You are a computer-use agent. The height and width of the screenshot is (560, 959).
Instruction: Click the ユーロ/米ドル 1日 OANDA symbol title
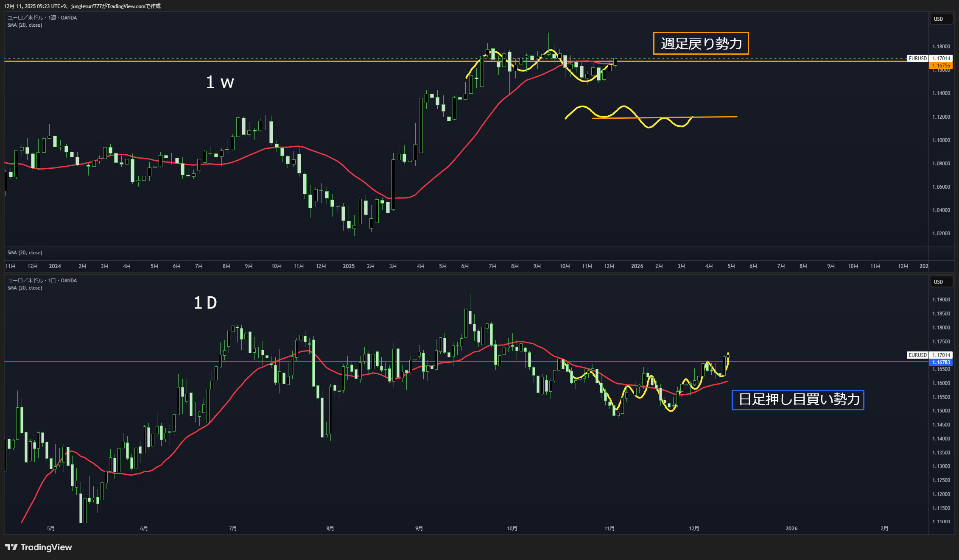pyautogui.click(x=42, y=281)
